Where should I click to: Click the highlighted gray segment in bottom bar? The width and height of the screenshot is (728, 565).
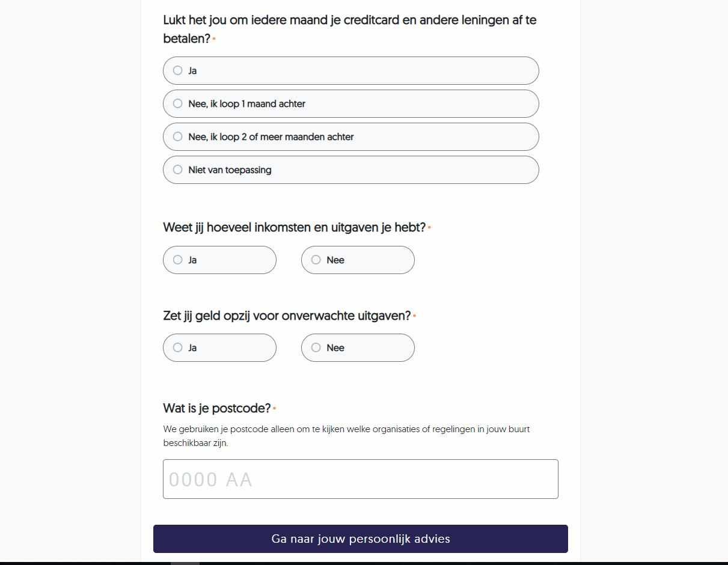pos(185,563)
